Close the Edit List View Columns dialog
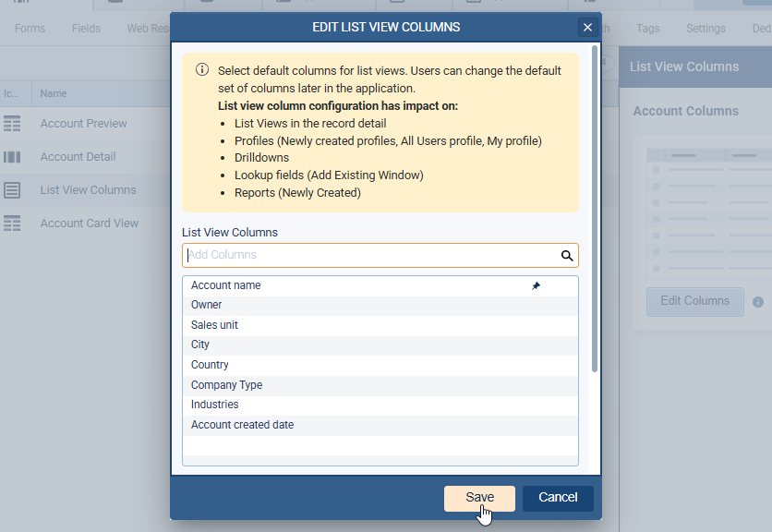This screenshot has width=772, height=532. (x=587, y=28)
